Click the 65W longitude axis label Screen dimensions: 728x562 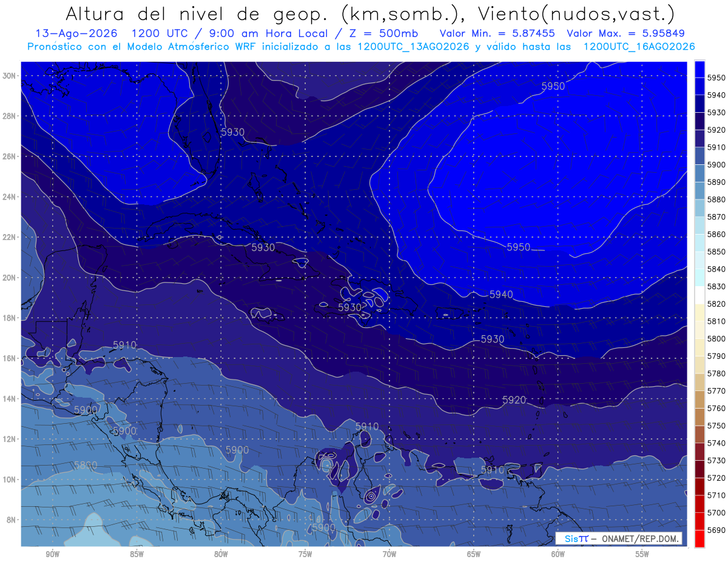(474, 554)
